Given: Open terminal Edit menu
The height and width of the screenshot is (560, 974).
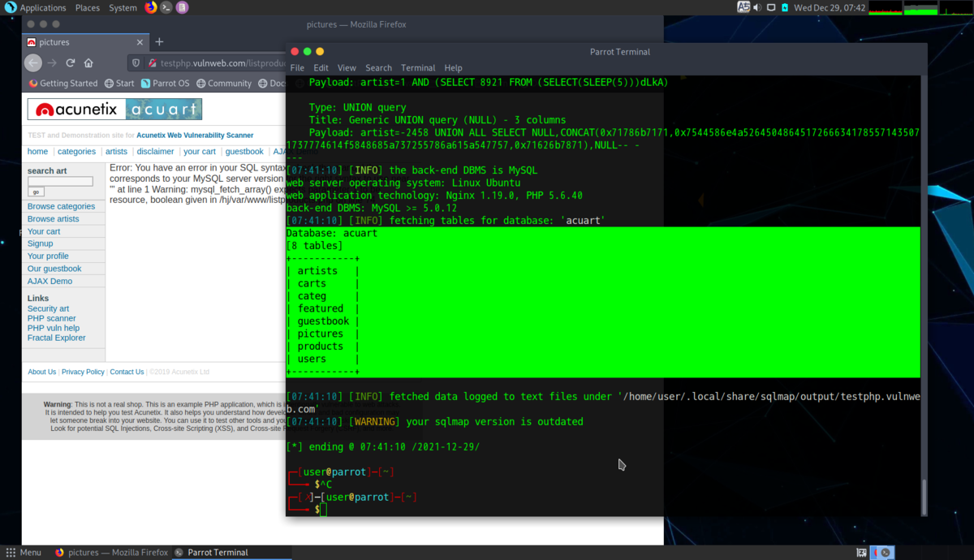Looking at the screenshot, I should pyautogui.click(x=321, y=68).
